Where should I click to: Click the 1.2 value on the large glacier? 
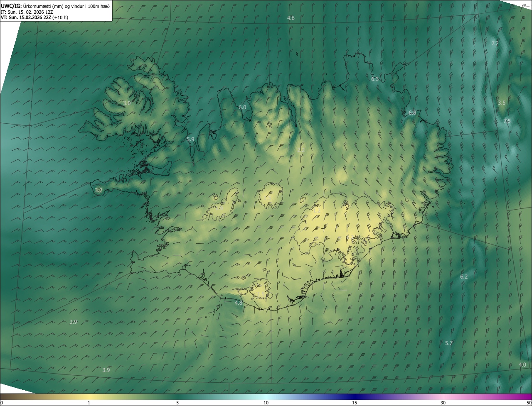[317, 211]
